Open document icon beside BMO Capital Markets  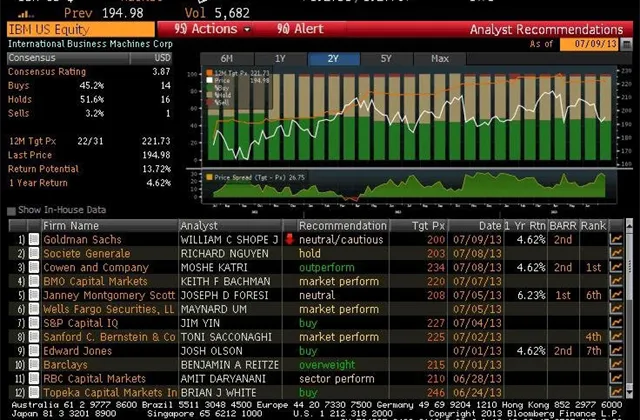(34, 281)
